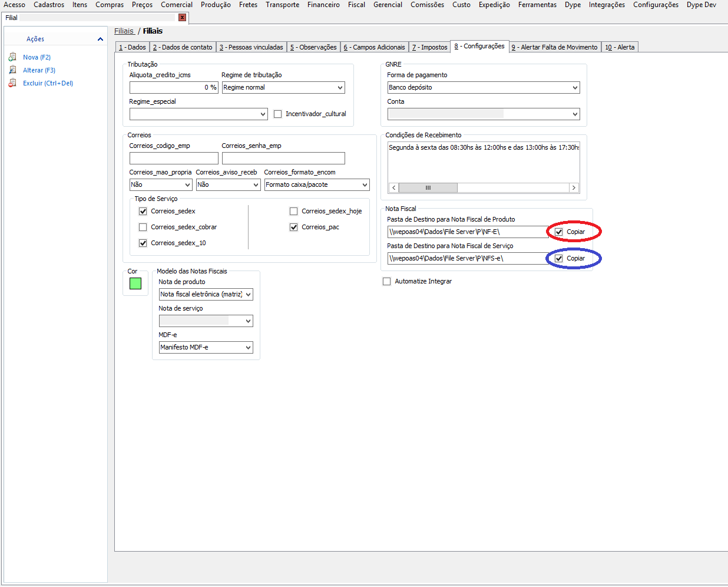
Task: Uncheck Correios_pac checkbox
Action: 294,227
